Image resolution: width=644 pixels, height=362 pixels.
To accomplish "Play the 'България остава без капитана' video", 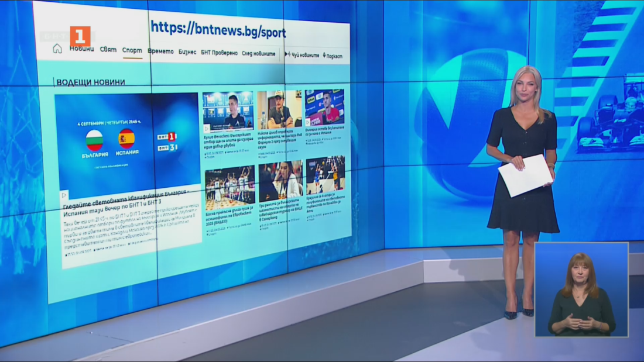I will pyautogui.click(x=307, y=122).
